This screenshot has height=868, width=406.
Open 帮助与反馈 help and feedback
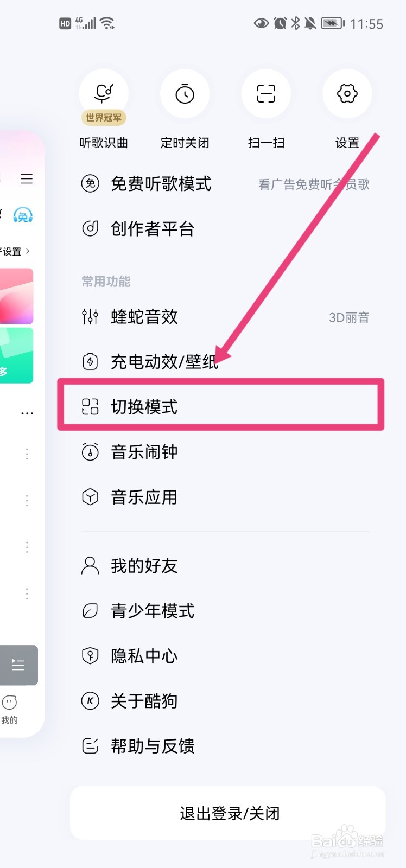click(153, 746)
